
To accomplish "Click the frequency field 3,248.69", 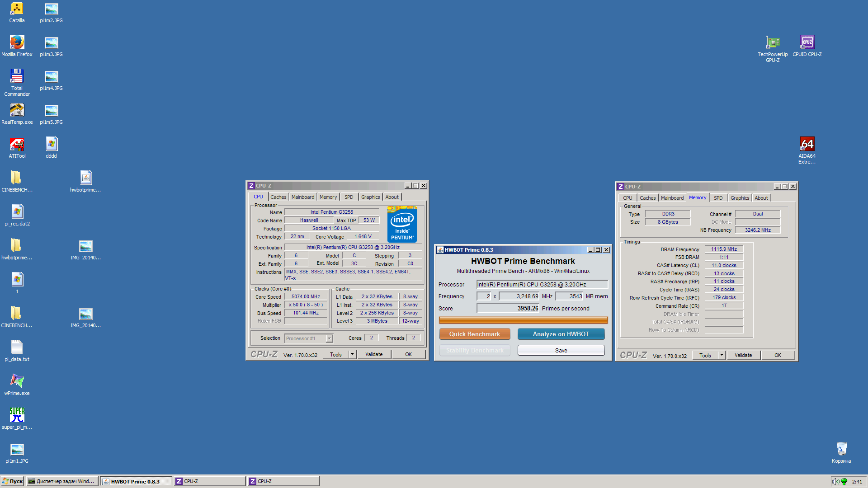I will coord(519,296).
